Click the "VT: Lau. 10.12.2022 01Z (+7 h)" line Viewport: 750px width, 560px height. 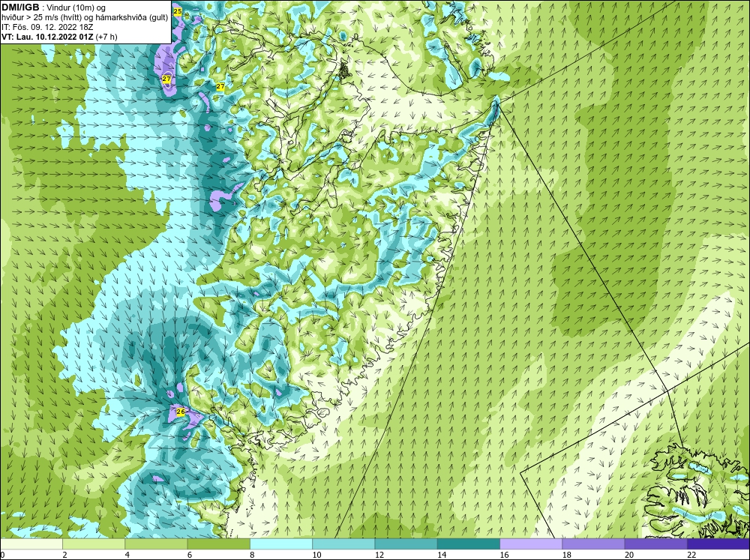(x=59, y=36)
